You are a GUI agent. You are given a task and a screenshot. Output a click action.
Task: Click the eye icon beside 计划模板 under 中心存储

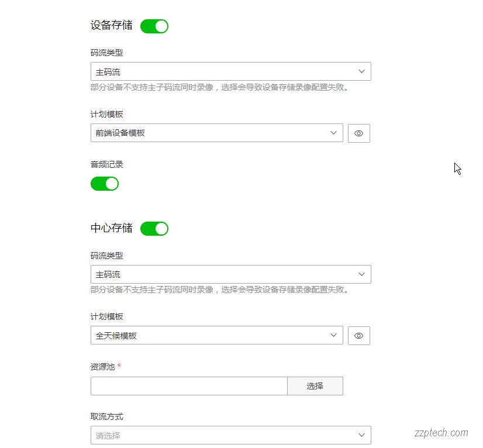(x=358, y=335)
